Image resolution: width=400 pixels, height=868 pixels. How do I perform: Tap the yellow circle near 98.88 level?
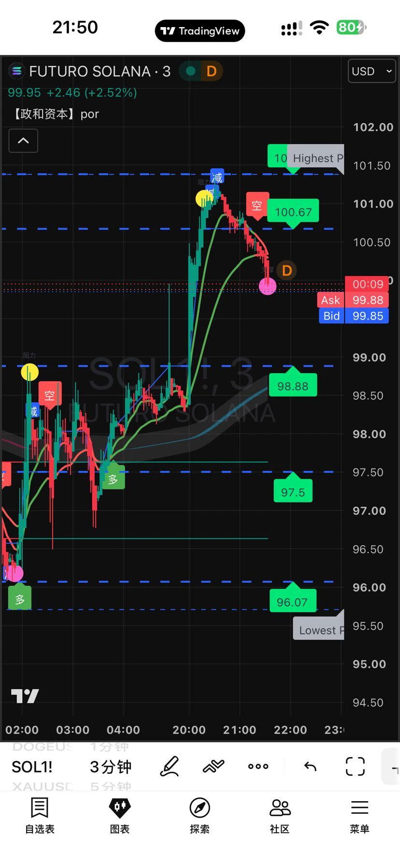click(29, 372)
